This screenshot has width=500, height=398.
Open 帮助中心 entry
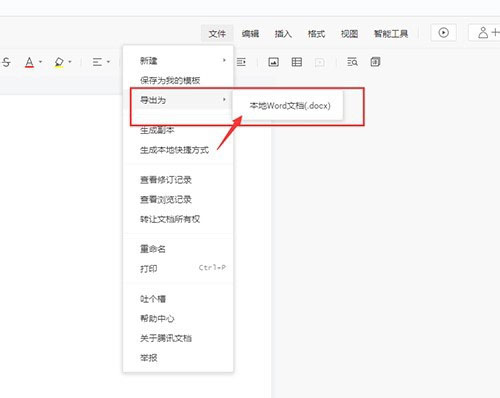click(x=178, y=319)
